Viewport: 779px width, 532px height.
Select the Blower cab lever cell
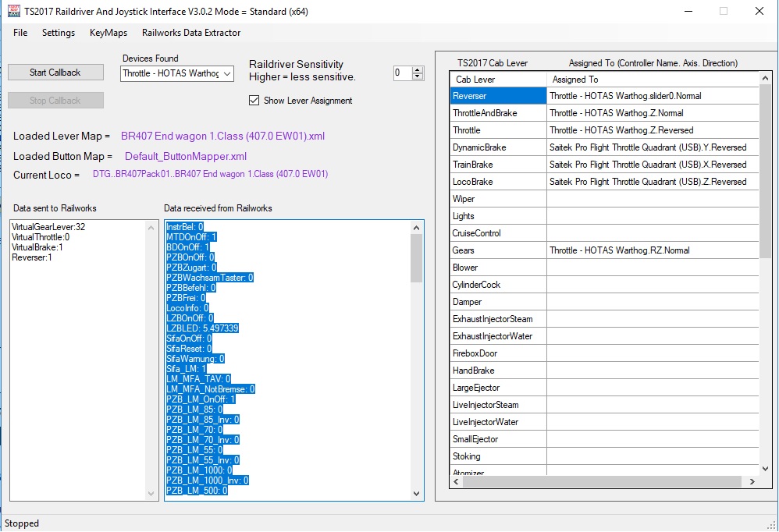point(498,268)
